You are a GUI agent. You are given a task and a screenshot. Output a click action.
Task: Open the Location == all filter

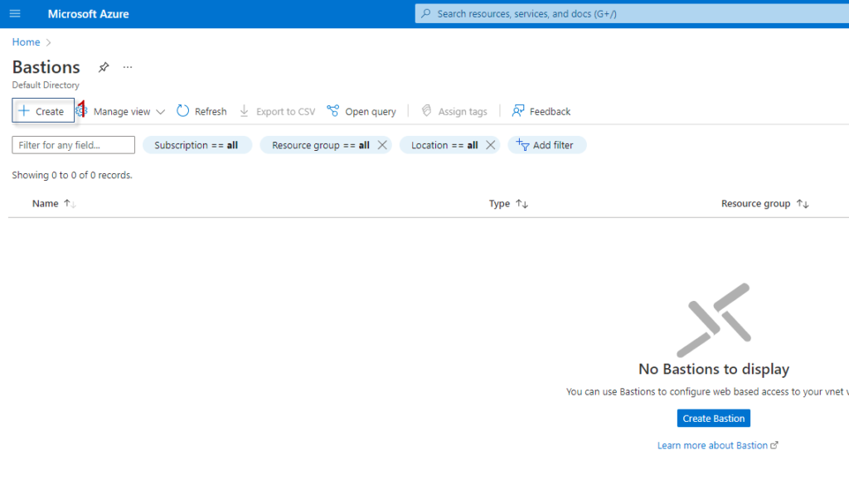(x=444, y=145)
